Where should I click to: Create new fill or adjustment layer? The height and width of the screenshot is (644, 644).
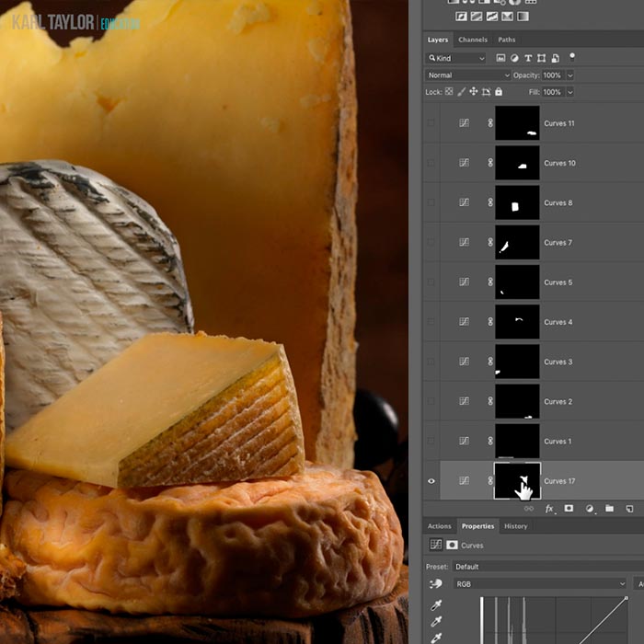[590, 509]
